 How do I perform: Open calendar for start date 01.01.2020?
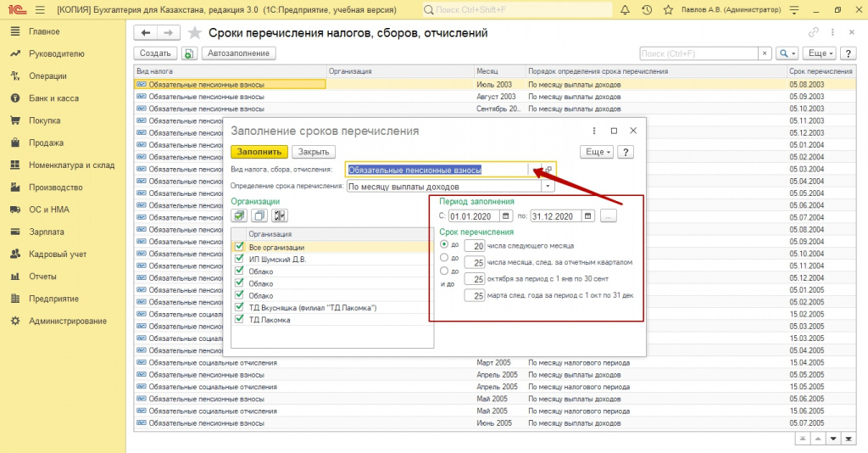(505, 216)
